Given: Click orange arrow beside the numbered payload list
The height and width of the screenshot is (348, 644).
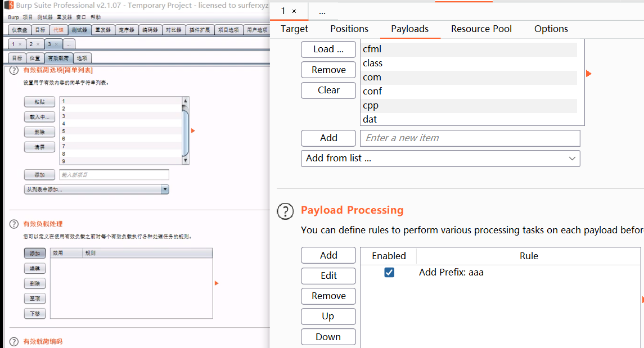Looking at the screenshot, I should click(x=193, y=130).
